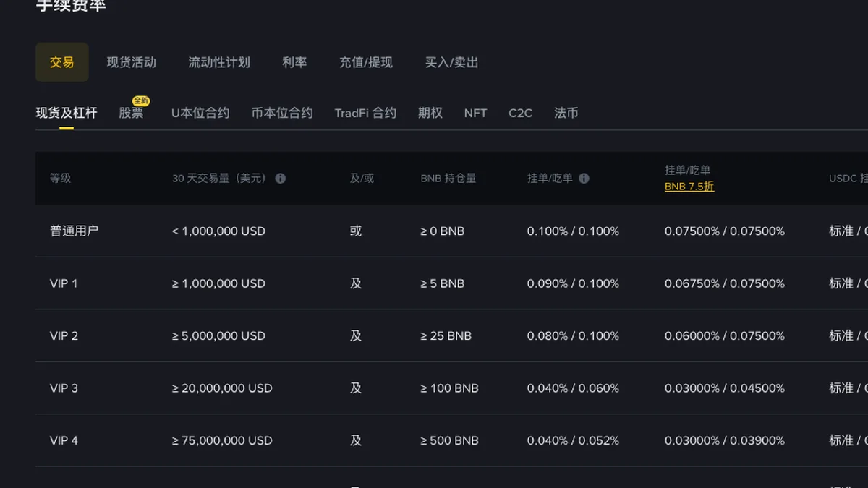
Task: Open the 利率 tab
Action: coord(294,62)
